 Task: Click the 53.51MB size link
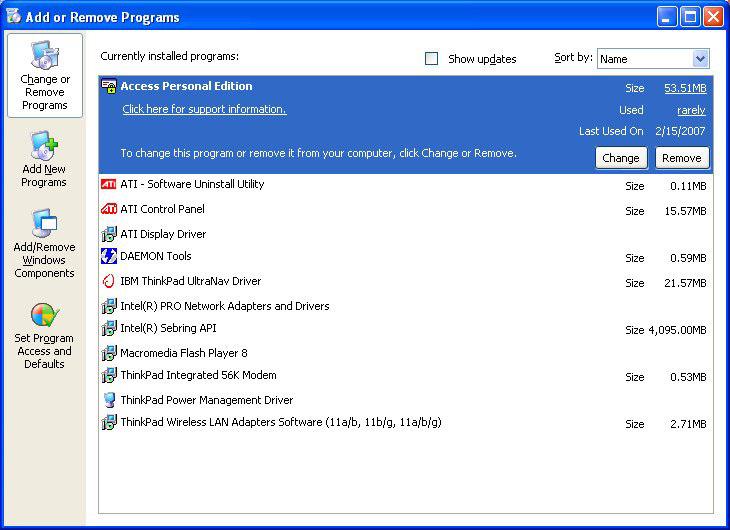[685, 88]
